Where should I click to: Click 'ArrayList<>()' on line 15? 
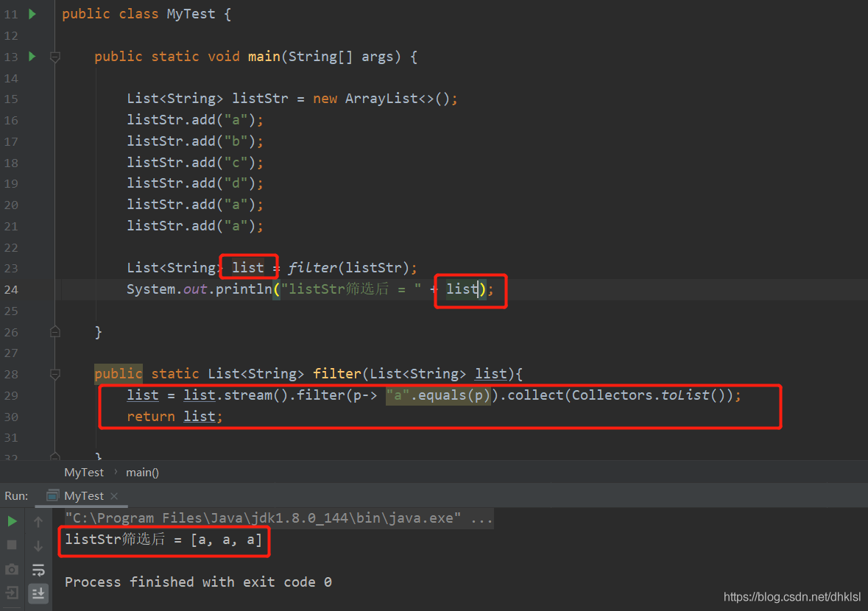398,99
